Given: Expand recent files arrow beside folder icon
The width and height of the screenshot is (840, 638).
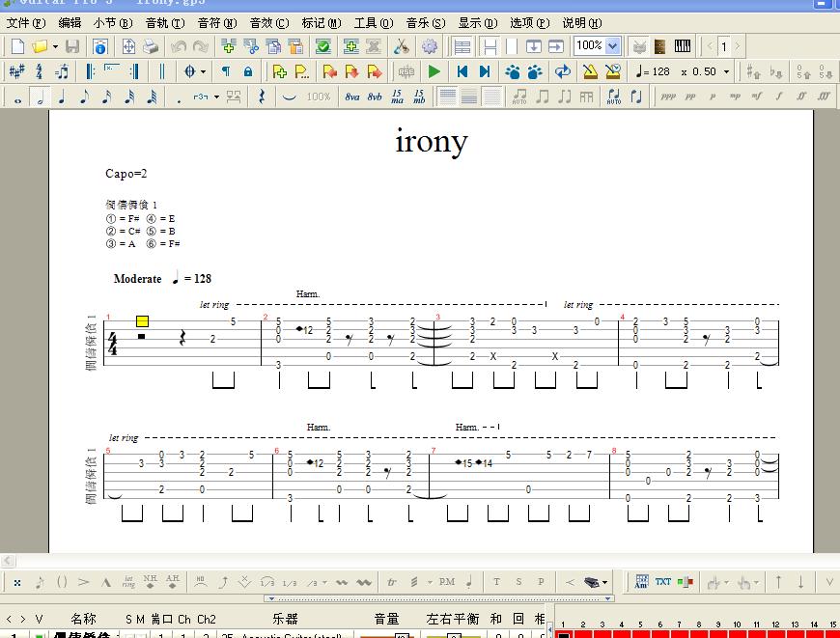Looking at the screenshot, I should (55, 46).
